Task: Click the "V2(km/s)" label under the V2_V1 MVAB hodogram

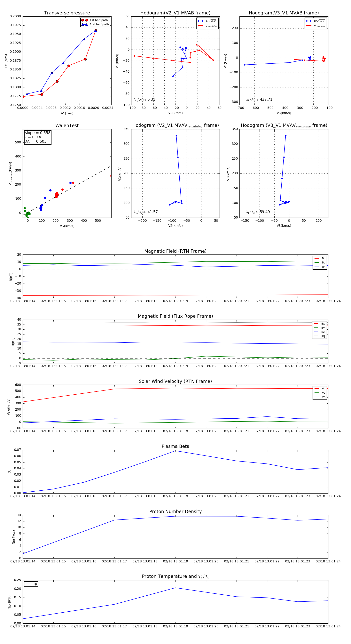Action: coord(175,113)
